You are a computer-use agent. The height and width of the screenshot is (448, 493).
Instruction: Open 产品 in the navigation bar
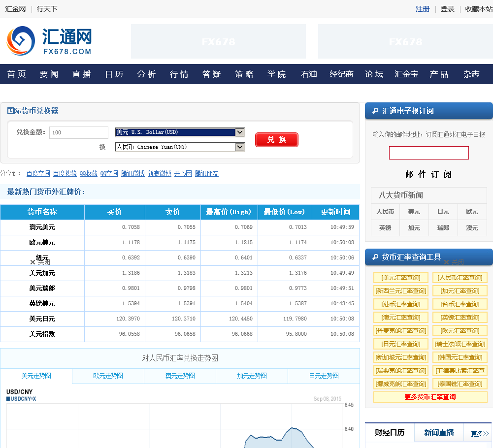click(439, 74)
